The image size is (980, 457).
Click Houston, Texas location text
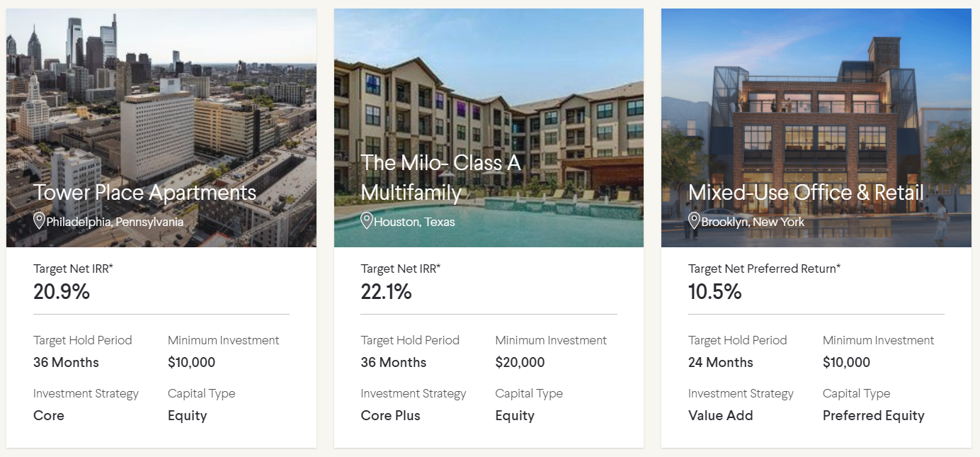[x=415, y=222]
